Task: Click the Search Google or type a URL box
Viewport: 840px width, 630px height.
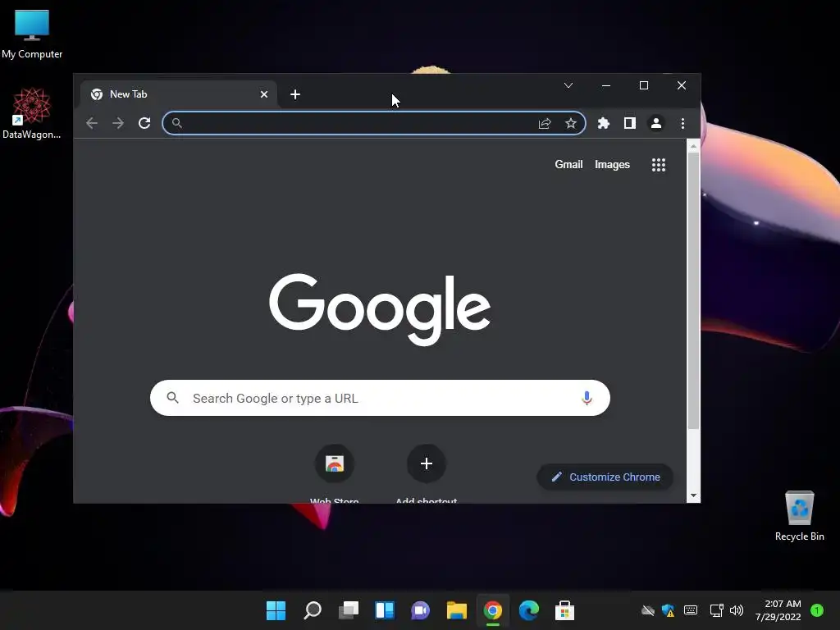Action: click(x=380, y=398)
